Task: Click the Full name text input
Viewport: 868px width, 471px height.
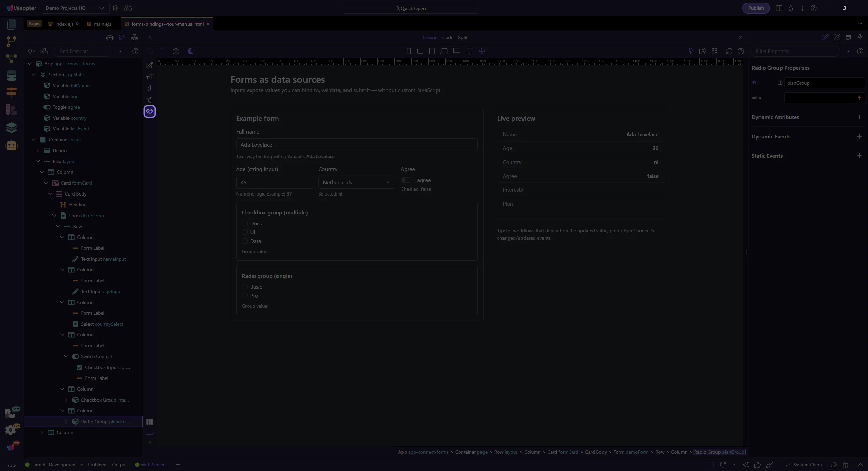Action: (357, 145)
